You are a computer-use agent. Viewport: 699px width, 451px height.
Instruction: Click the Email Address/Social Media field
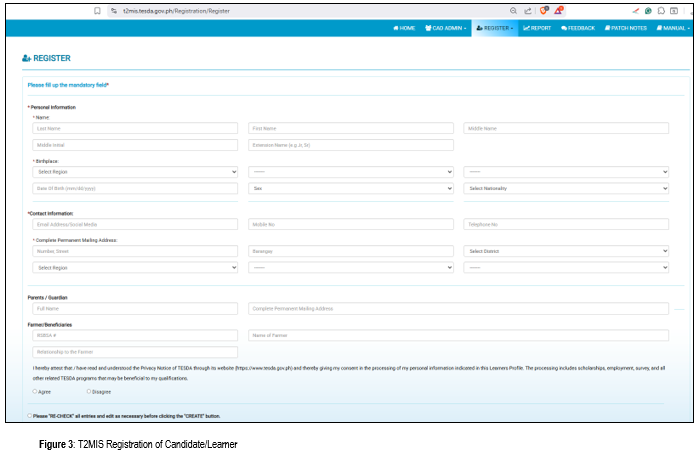point(135,224)
